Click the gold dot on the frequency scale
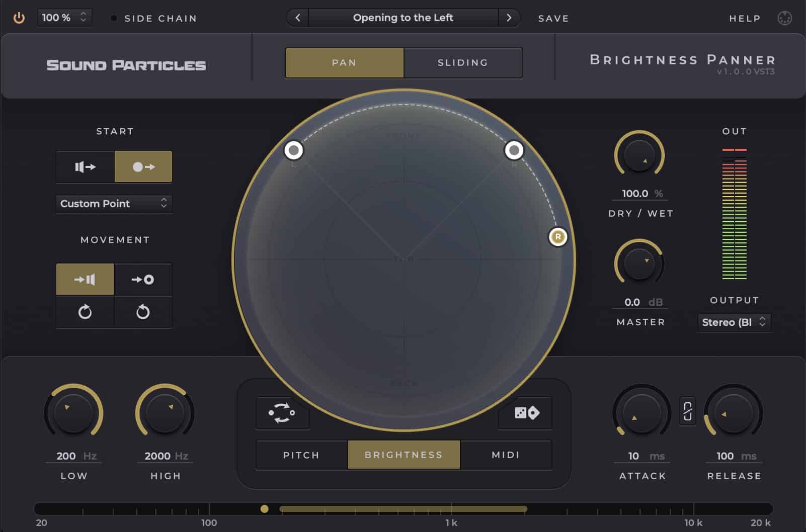The image size is (806, 532). pos(265,509)
